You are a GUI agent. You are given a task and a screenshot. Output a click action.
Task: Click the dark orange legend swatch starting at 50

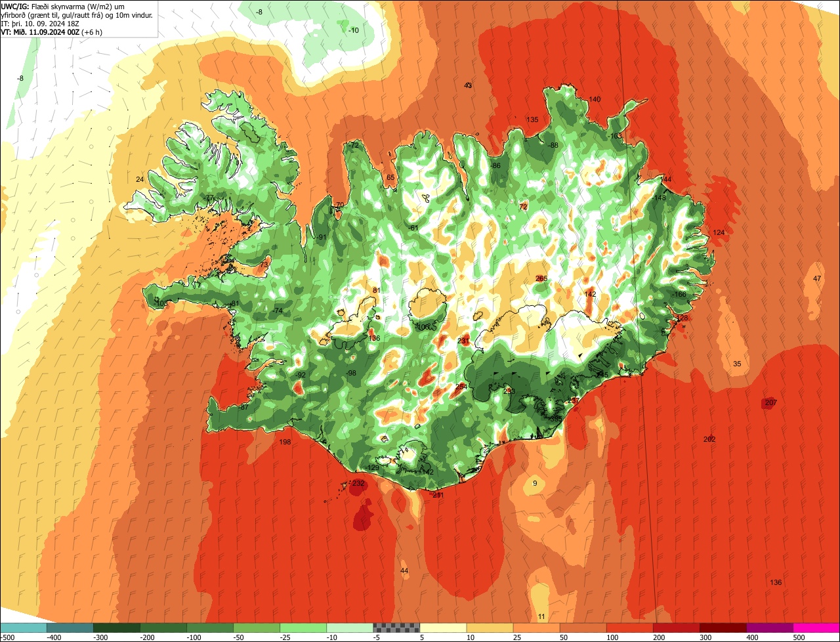pyautogui.click(x=583, y=628)
